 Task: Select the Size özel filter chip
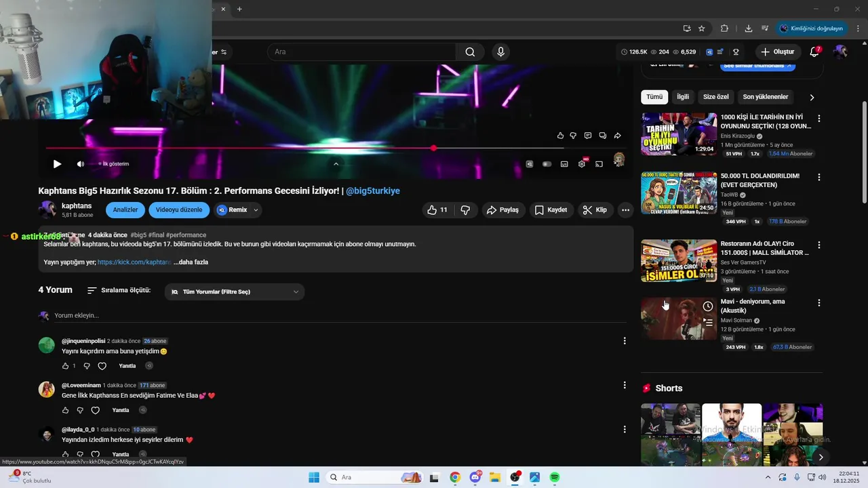(716, 97)
